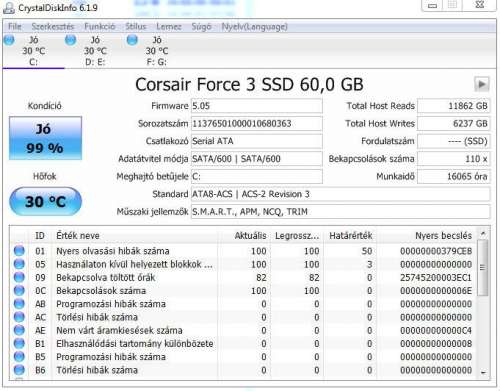Open the Szerkesztés menu
Image resolution: width=500 pixels, height=391 pixels.
coord(53,26)
